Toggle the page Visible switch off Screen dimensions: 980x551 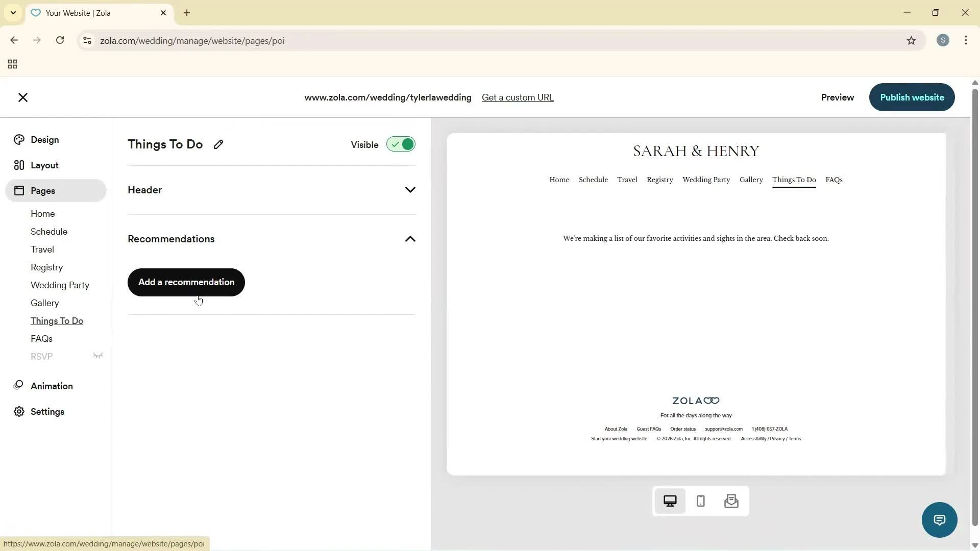click(x=401, y=144)
